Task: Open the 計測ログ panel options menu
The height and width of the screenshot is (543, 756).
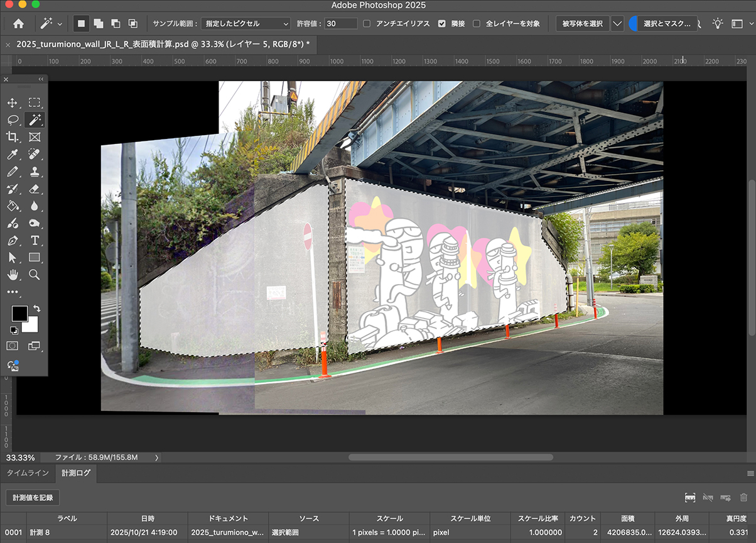Action: pos(750,473)
